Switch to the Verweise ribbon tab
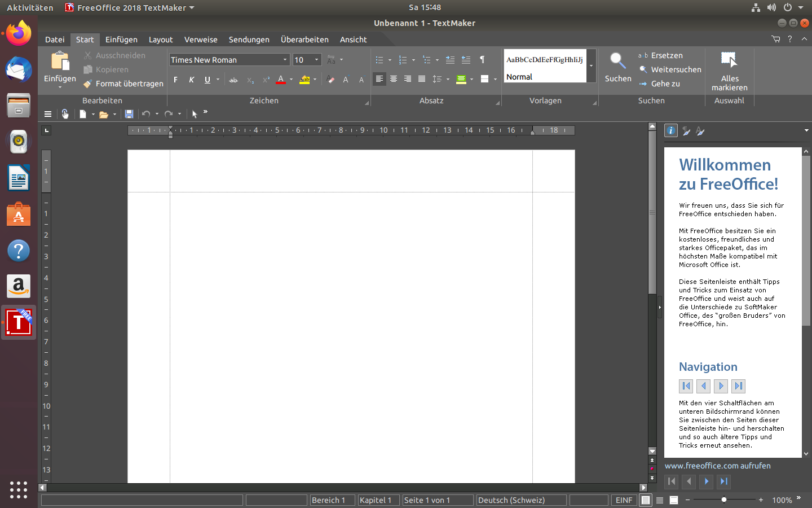Screen dimensions: 812x508 pos(201,40)
